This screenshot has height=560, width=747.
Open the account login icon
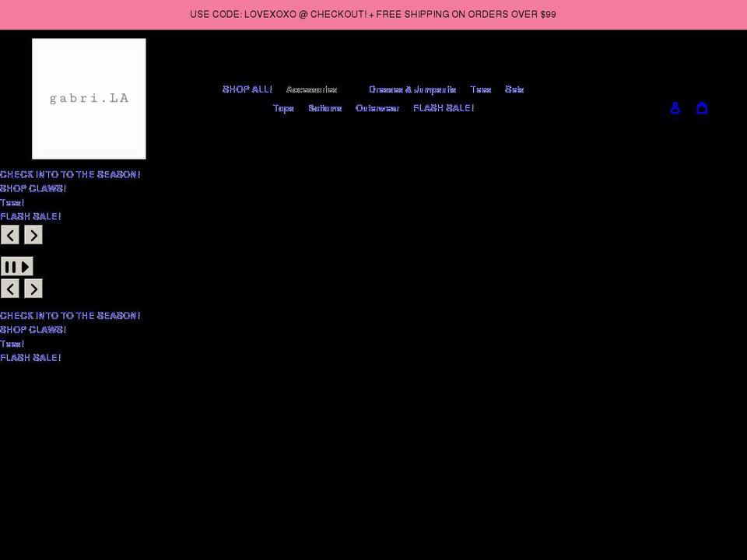tap(675, 108)
